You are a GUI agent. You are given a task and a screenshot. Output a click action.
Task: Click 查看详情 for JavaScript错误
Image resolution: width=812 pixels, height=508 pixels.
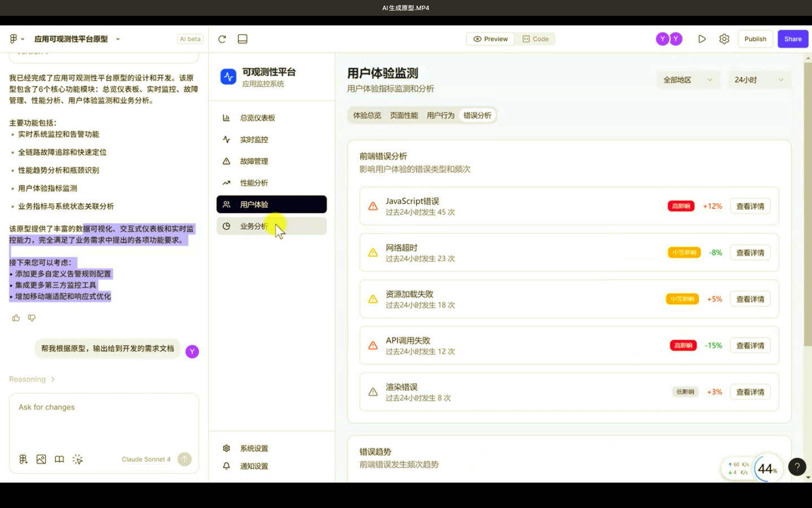[750, 207]
